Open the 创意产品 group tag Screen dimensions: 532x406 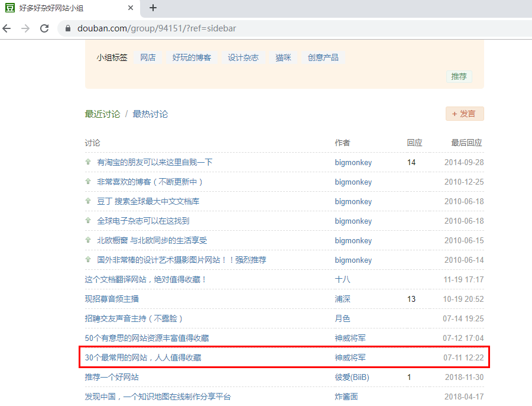pyautogui.click(x=323, y=57)
